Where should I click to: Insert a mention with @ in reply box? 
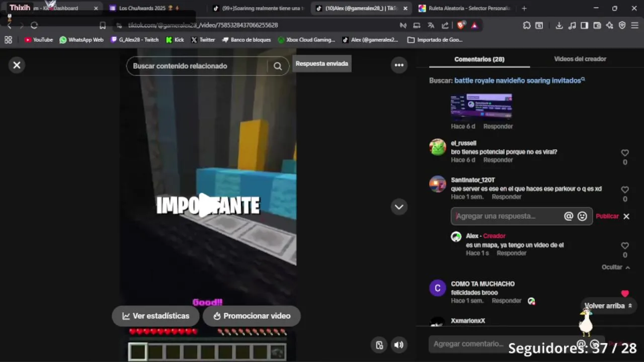569,216
